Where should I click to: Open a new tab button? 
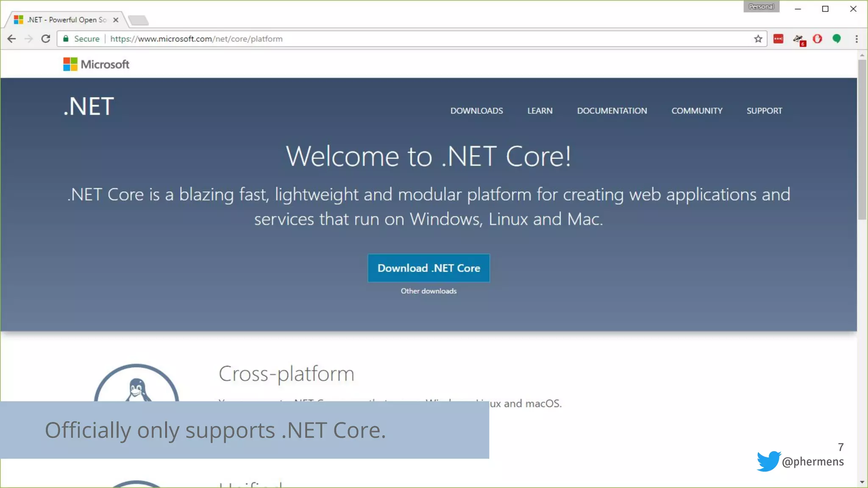click(x=138, y=20)
